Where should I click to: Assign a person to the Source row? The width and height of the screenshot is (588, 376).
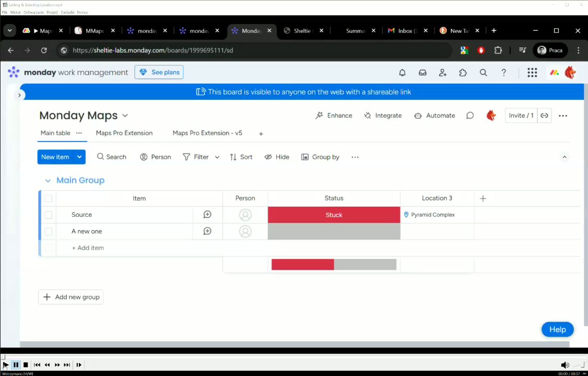pos(245,215)
